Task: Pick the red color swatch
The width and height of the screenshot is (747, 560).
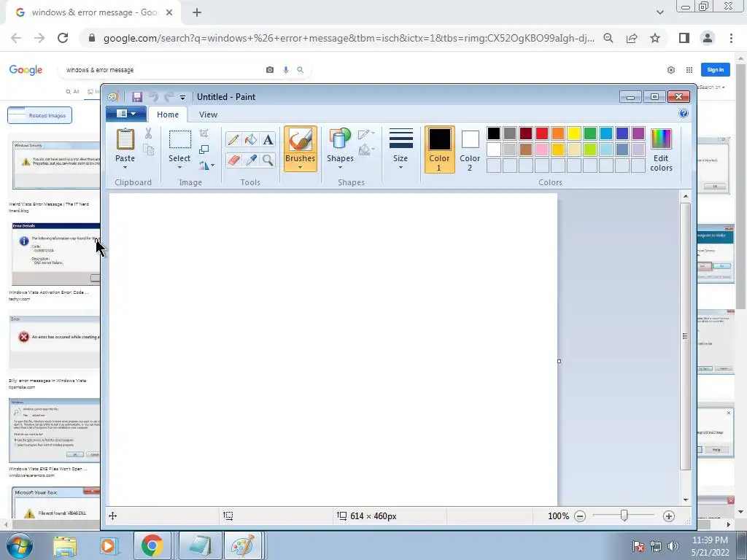Action: point(542,133)
